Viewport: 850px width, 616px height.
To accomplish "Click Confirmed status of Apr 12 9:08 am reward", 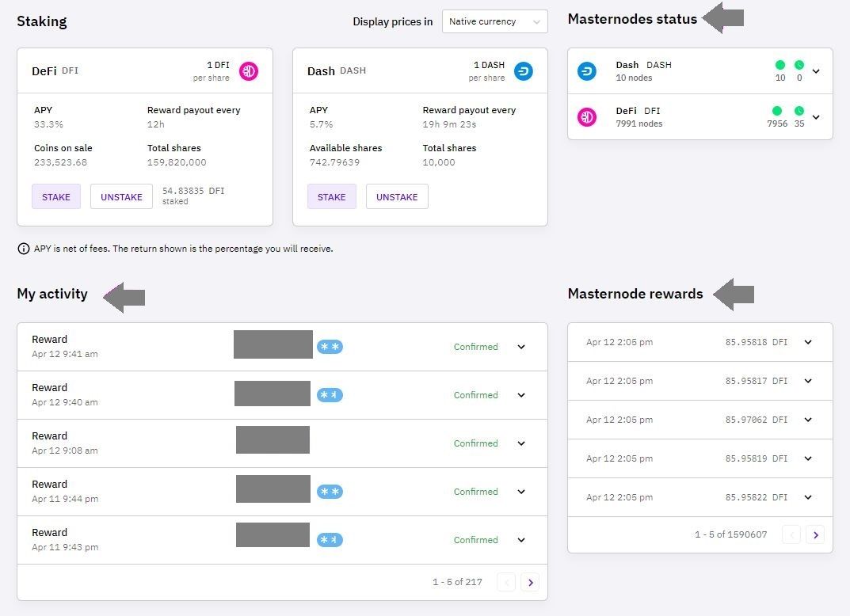I will click(475, 443).
